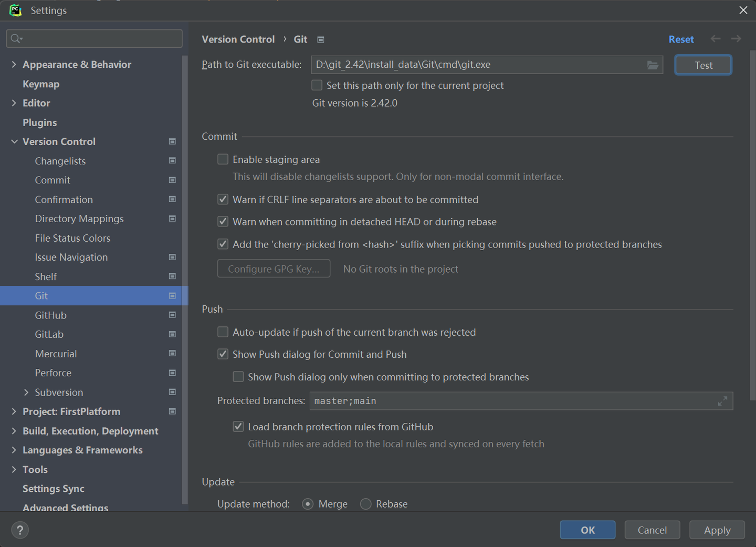Toggle Auto-update if push was rejected
The image size is (756, 547).
223,332
